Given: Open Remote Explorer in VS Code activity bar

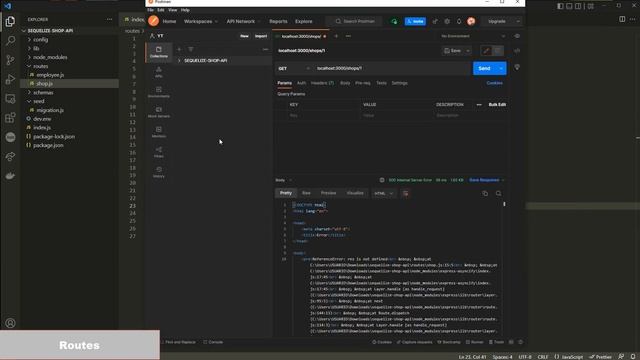Looking at the screenshot, I should coord(10,98).
